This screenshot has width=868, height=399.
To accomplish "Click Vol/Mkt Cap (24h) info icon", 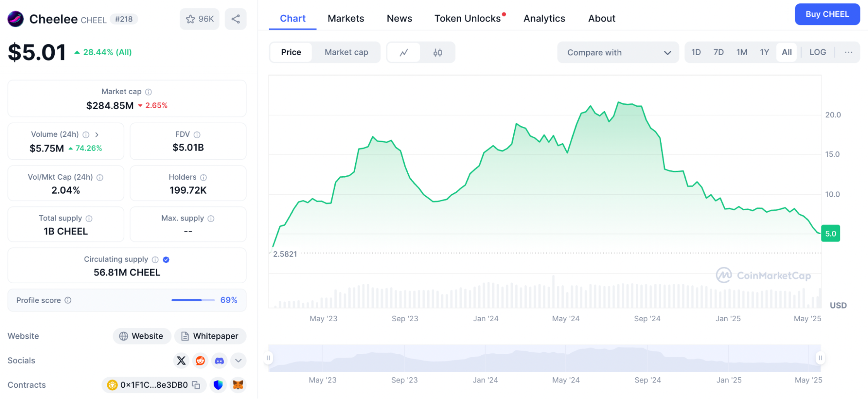I will click(100, 178).
